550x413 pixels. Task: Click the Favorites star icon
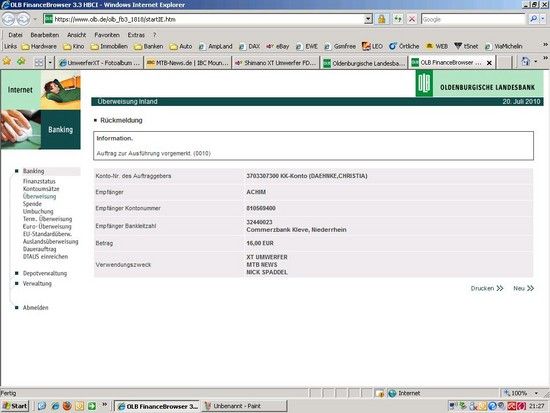pos(7,61)
